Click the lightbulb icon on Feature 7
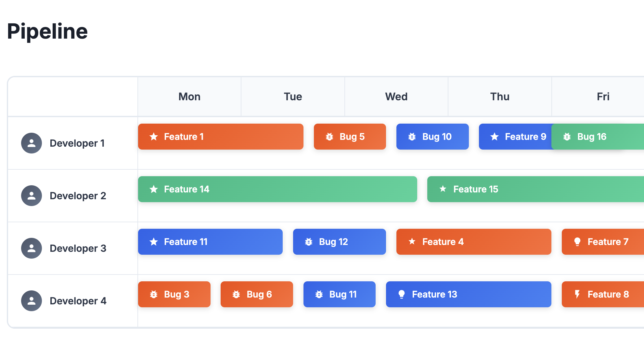 coord(577,242)
